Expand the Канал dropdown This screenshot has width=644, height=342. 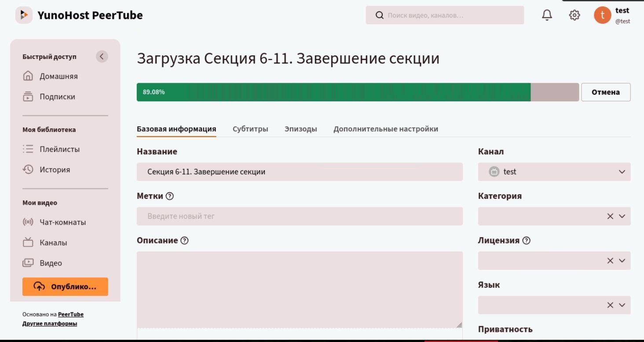pyautogui.click(x=622, y=172)
